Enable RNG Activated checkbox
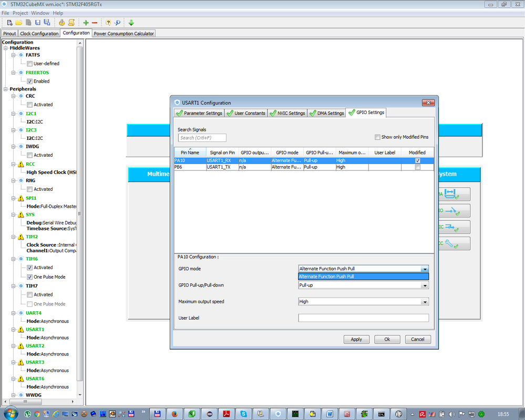The height and width of the screenshot is (420, 525). tap(30, 189)
